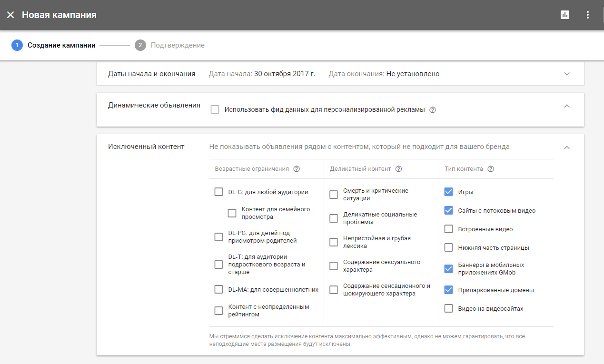Uncheck Сайты с потоковым видео
Viewport: 604px width, 364px height.
point(448,210)
